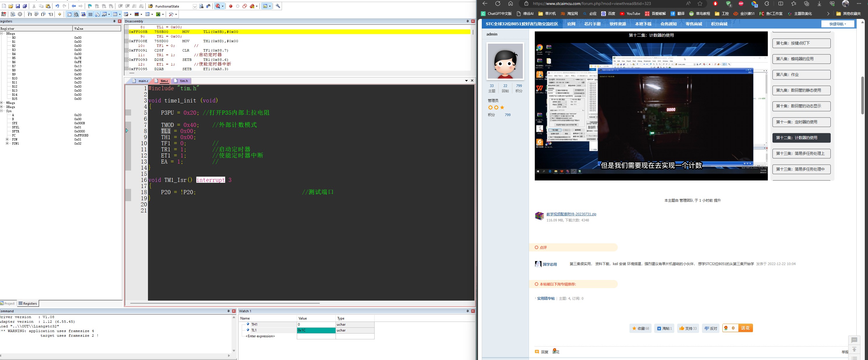Open the Memory Windows dropdown arrow

pos(120,14)
